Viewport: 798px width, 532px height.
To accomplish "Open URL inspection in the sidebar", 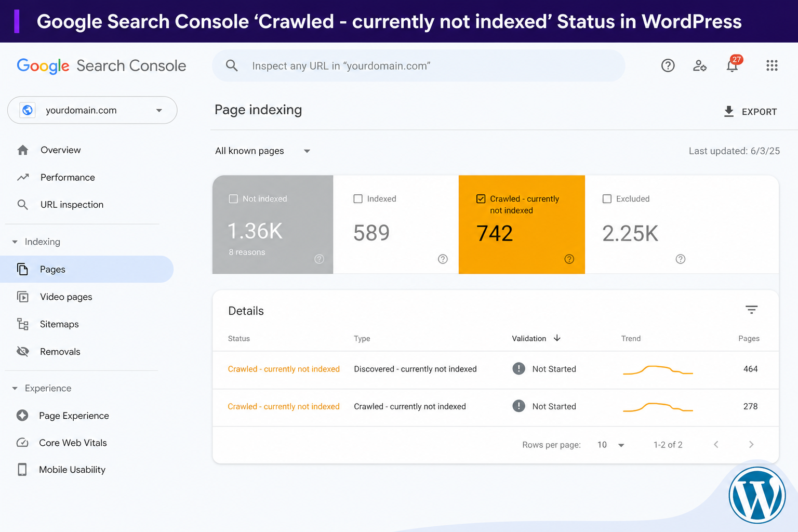I will pos(72,205).
